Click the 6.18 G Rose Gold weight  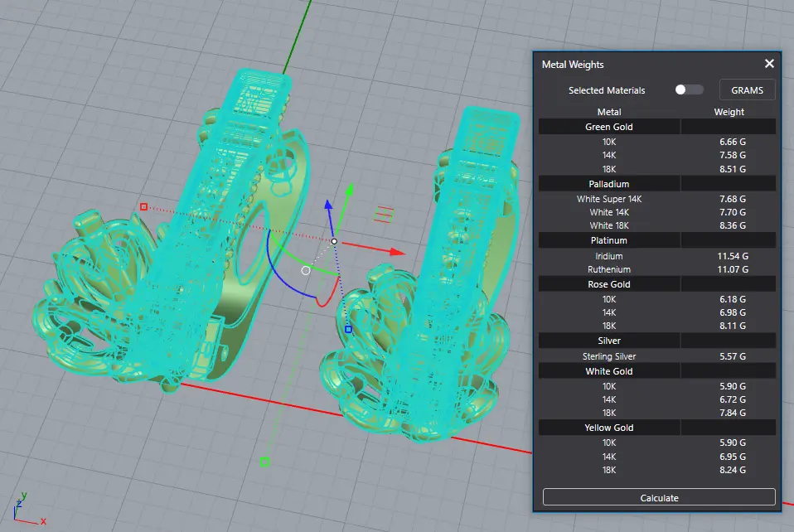732,299
